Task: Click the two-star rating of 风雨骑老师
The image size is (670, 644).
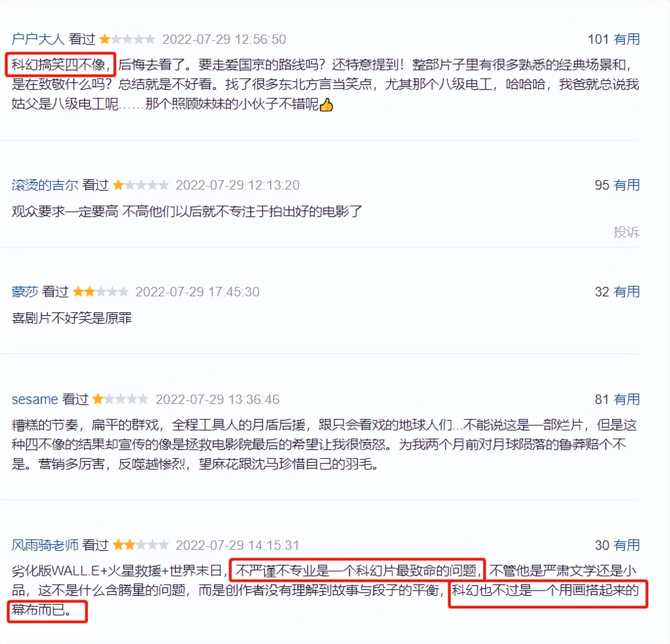Action: pos(141,545)
